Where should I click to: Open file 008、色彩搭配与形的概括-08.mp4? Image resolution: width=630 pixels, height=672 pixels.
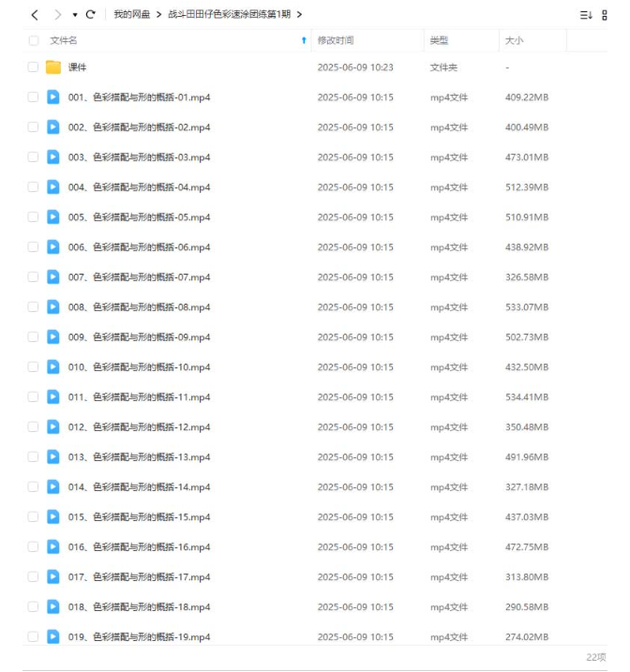140,307
